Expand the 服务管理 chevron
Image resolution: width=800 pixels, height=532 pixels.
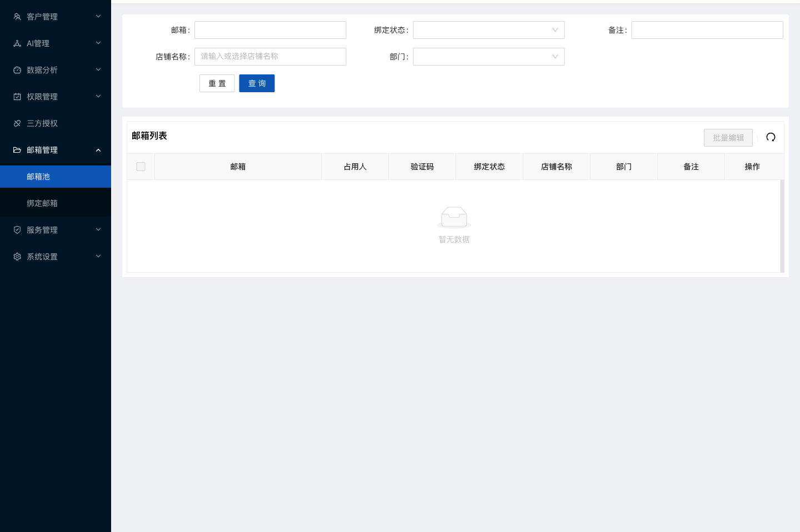(98, 230)
